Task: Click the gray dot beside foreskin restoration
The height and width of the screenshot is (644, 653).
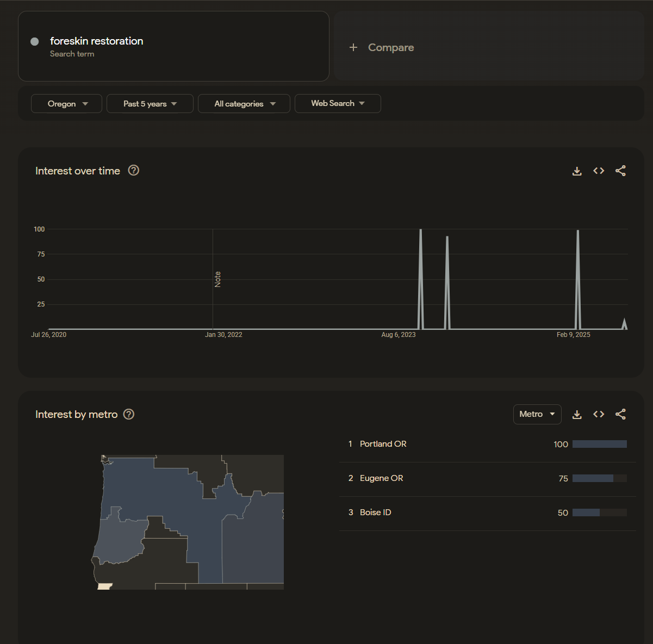Action: point(35,41)
